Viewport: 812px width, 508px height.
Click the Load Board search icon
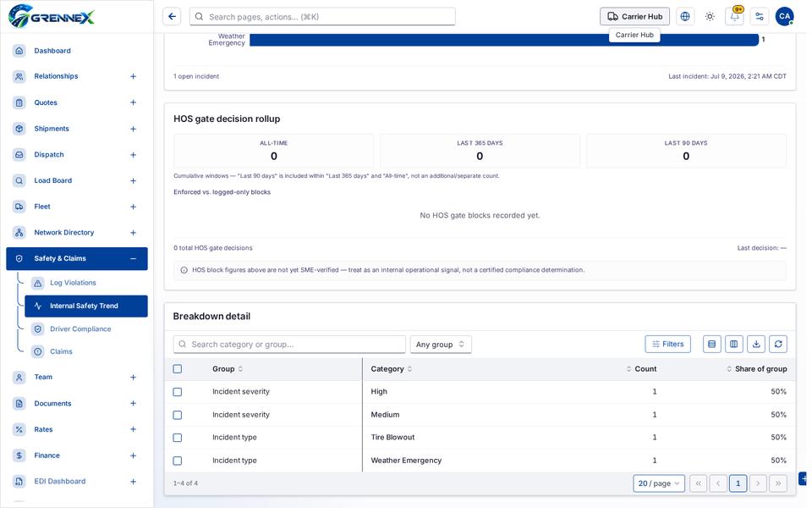19,181
